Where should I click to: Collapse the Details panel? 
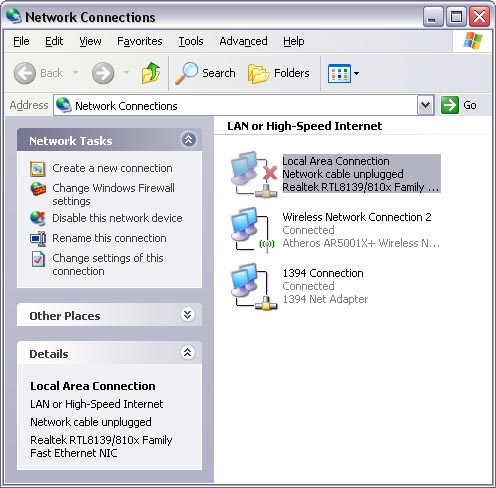[x=188, y=352]
